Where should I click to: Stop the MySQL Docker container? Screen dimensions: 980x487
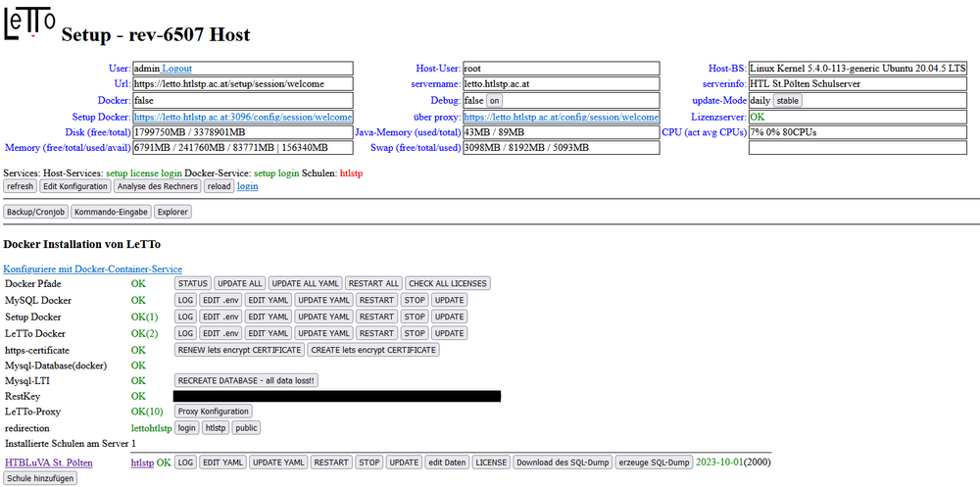coord(415,300)
